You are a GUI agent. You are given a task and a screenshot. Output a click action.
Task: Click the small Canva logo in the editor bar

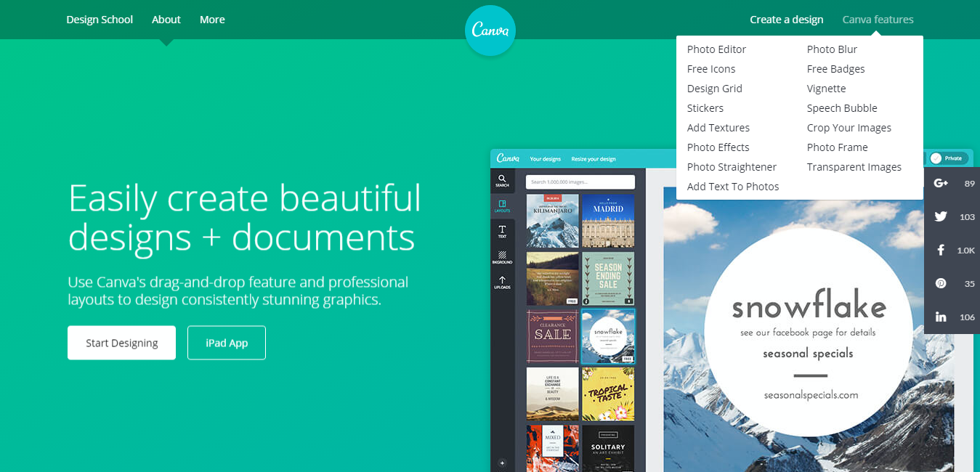coord(508,158)
